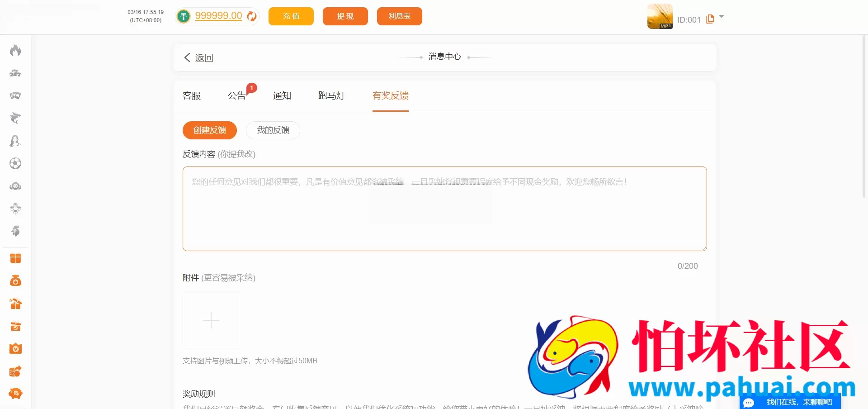Open the open gift with coin icon
This screenshot has height=409, width=868.
[x=15, y=304]
